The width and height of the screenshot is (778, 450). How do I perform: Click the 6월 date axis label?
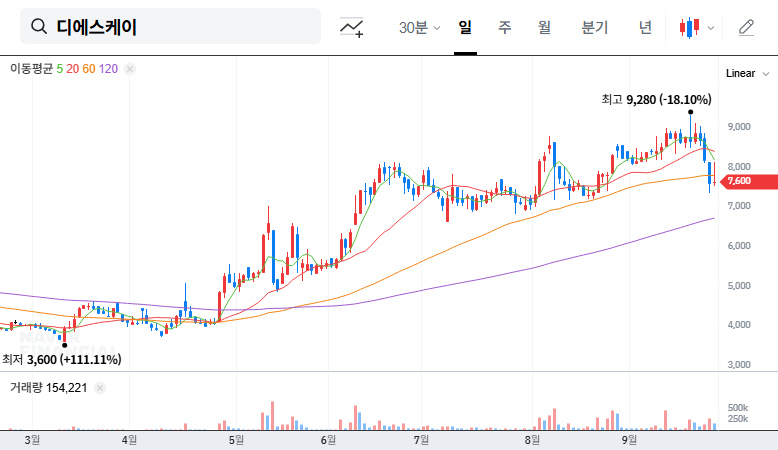point(328,440)
